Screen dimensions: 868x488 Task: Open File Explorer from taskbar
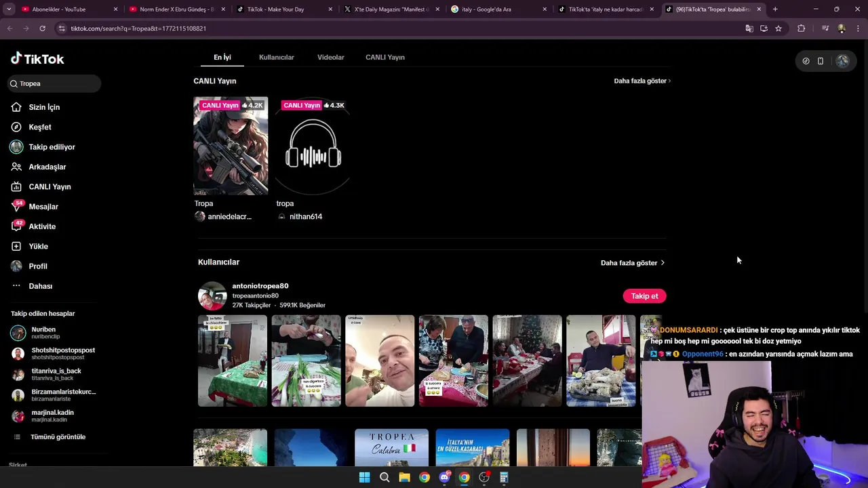[x=404, y=478]
